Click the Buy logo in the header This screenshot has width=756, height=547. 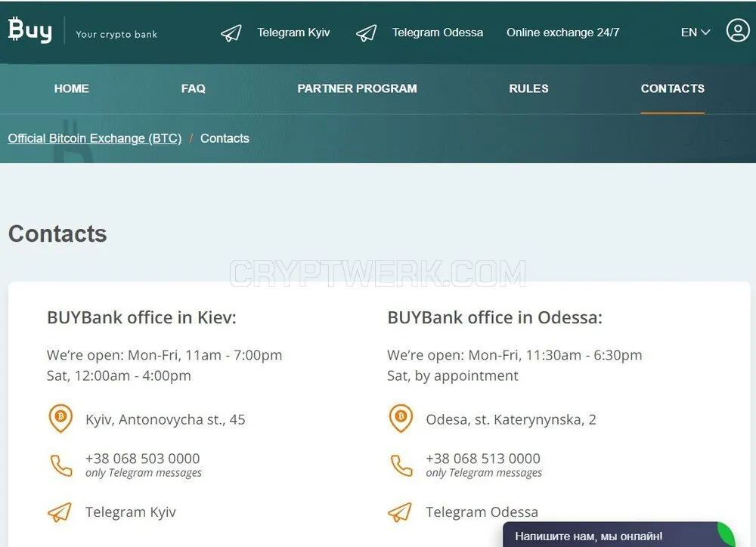[30, 30]
